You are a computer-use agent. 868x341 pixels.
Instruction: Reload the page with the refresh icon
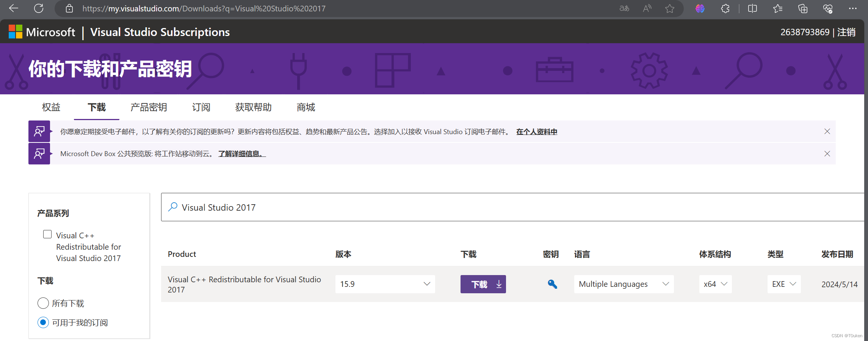39,8
